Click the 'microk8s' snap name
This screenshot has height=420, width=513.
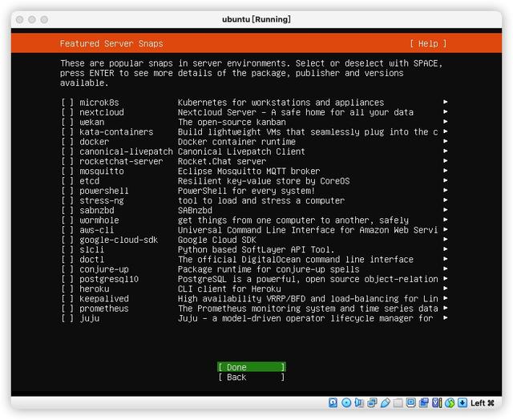tap(99, 103)
